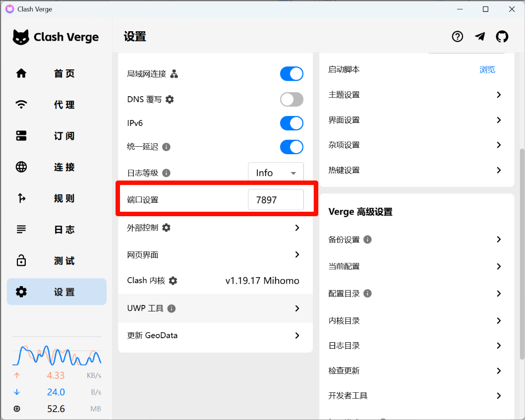The image size is (525, 420).
Task: Click info icon next to 日志等级
Action: click(166, 173)
